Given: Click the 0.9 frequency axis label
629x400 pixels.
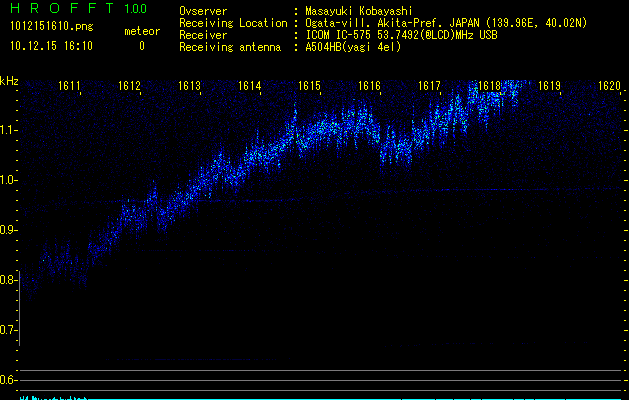Looking at the screenshot, I should pyautogui.click(x=8, y=230).
